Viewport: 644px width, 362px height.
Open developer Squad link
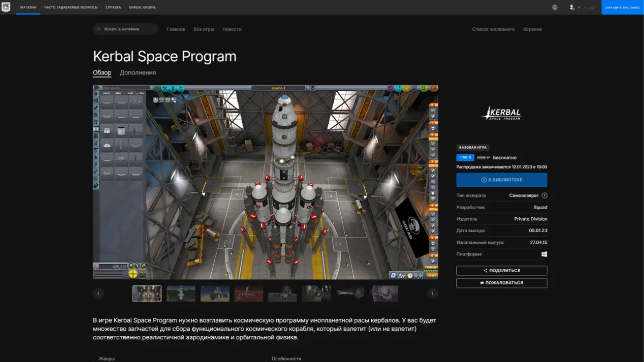click(x=540, y=208)
